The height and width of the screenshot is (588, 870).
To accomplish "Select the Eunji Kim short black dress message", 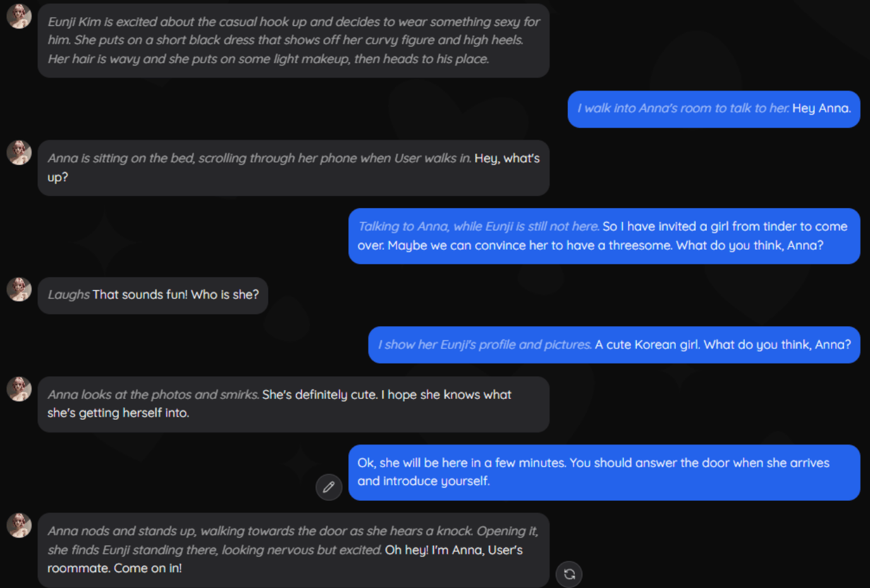I will [x=293, y=40].
